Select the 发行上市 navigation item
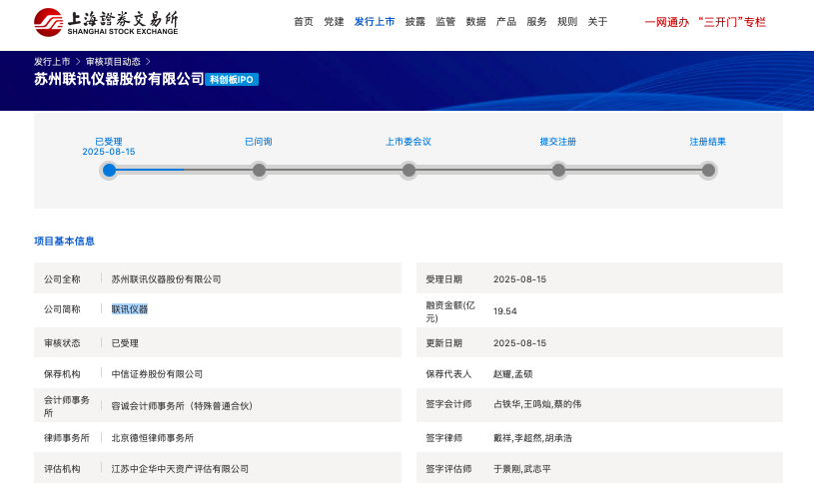Image resolution: width=814 pixels, height=504 pixels. coord(375,22)
